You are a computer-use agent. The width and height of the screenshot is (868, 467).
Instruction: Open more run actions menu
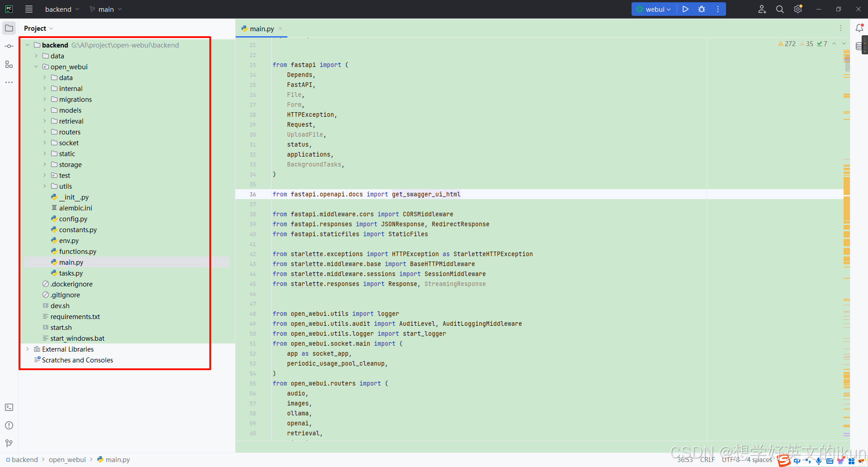(x=718, y=9)
